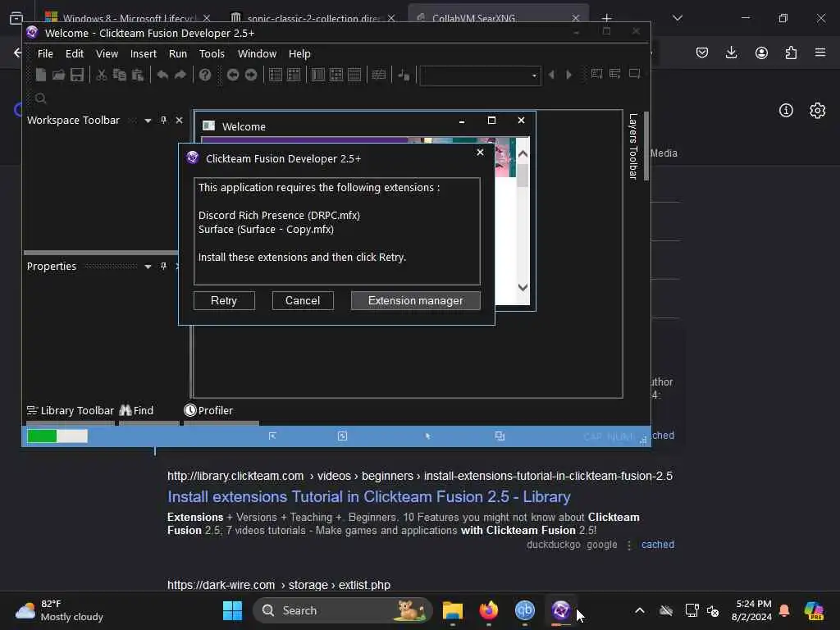Open the three-dot options beside the cached link
This screenshot has height=630, width=840.
coord(629,545)
